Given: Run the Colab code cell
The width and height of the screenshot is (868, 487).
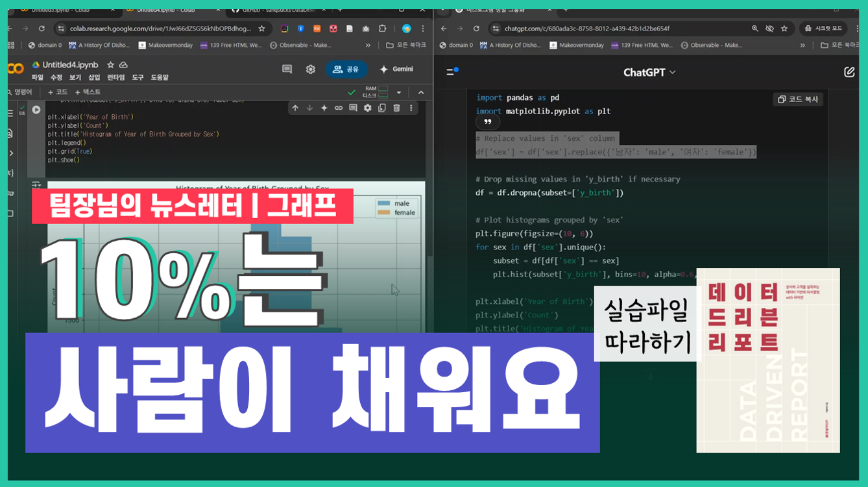Looking at the screenshot, I should (x=36, y=110).
